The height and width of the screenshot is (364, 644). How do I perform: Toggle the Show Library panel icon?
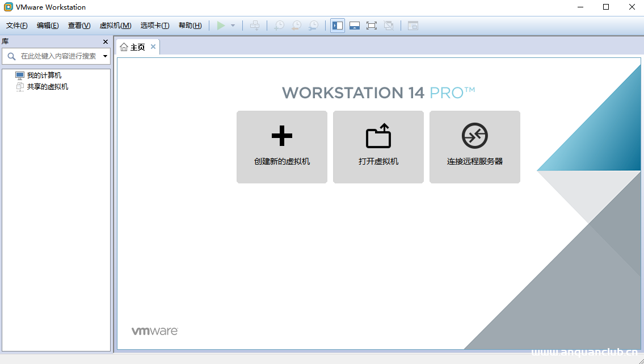point(337,25)
